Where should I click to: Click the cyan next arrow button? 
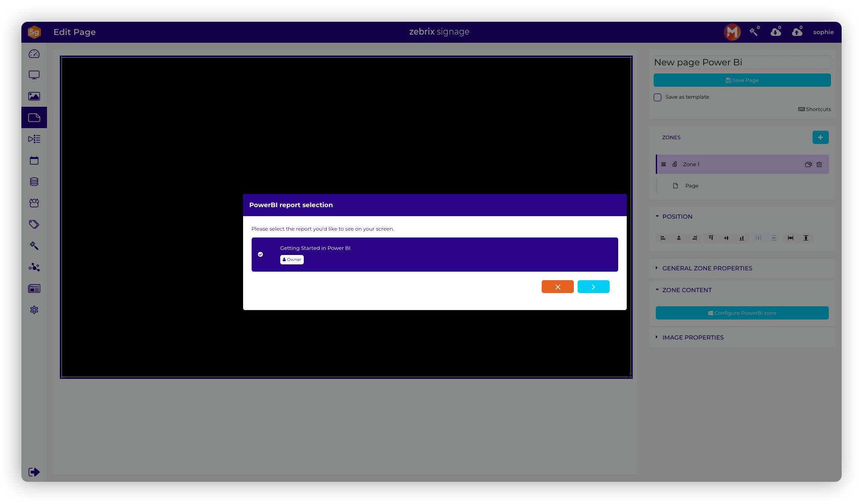click(593, 287)
